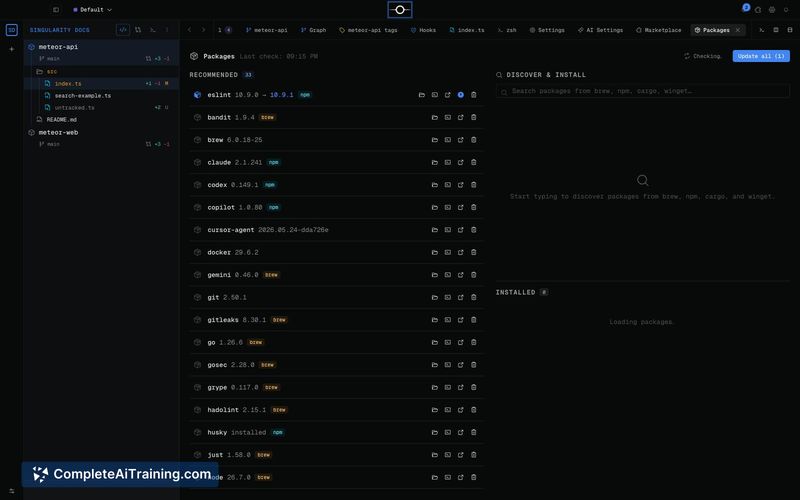The width and height of the screenshot is (800, 500).
Task: Open gemini package folder icon
Action: point(435,274)
